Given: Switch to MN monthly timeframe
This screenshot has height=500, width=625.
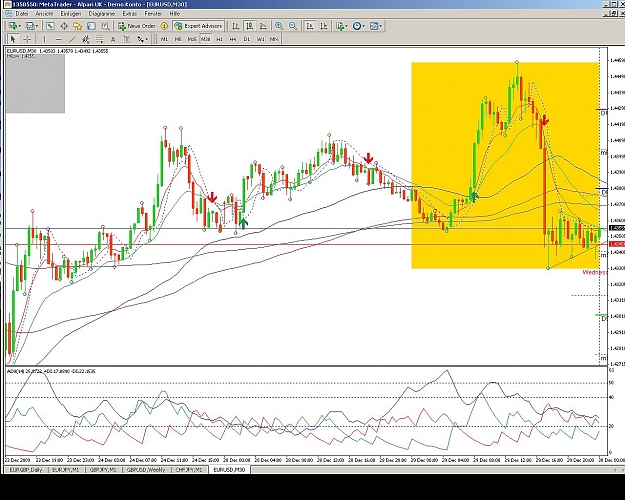Looking at the screenshot, I should click(x=274, y=39).
